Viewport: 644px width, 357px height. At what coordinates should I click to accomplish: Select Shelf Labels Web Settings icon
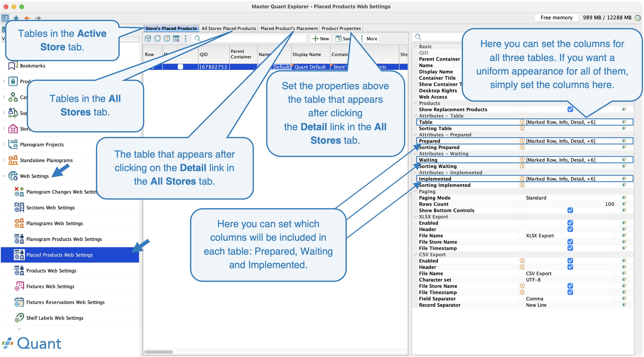[19, 318]
